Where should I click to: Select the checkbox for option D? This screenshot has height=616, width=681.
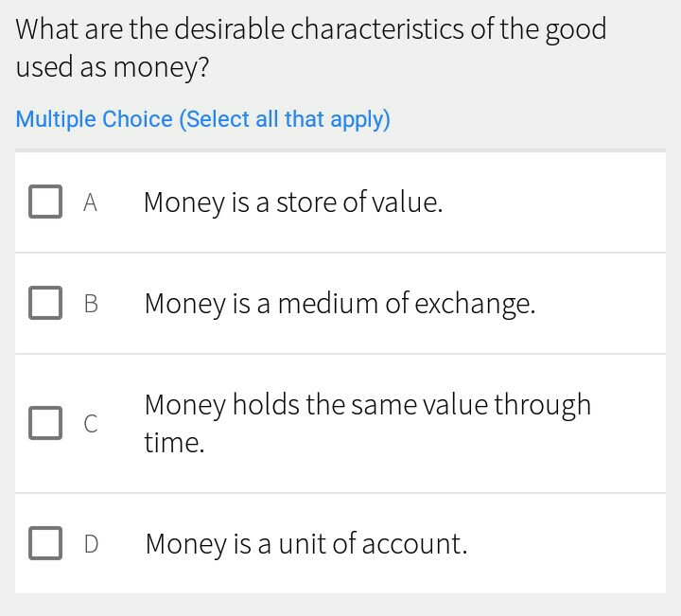44,543
